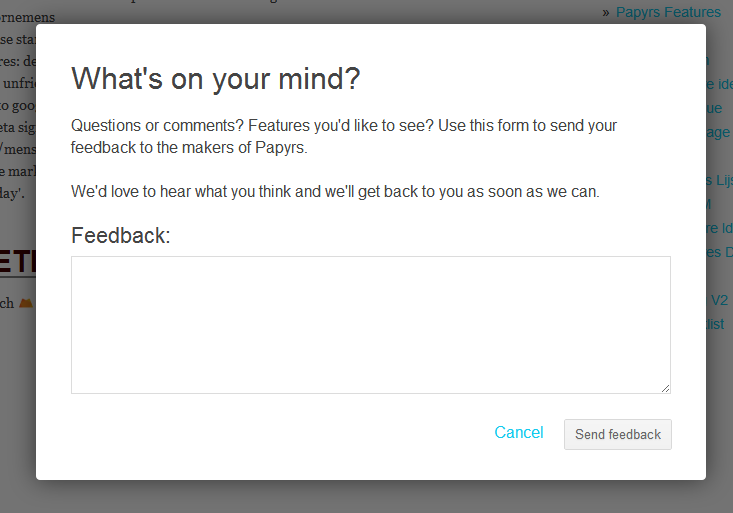
Task: Click the Send feedback button
Action: tap(618, 434)
